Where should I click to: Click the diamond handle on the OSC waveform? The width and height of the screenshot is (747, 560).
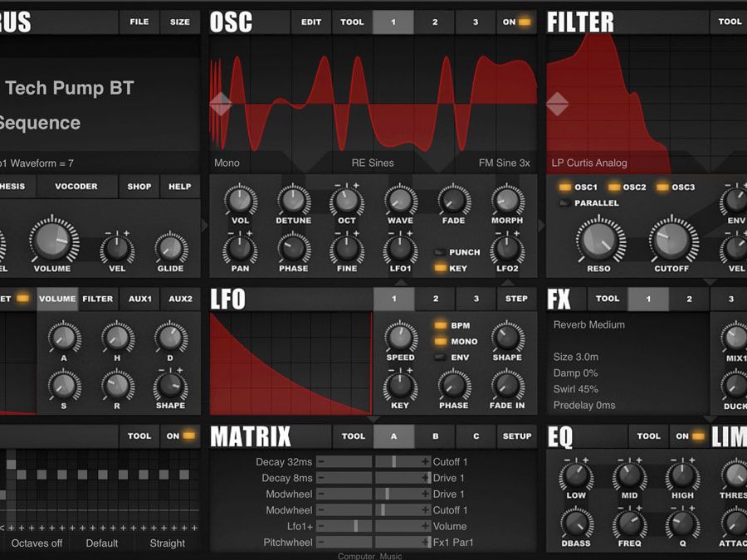click(x=221, y=104)
